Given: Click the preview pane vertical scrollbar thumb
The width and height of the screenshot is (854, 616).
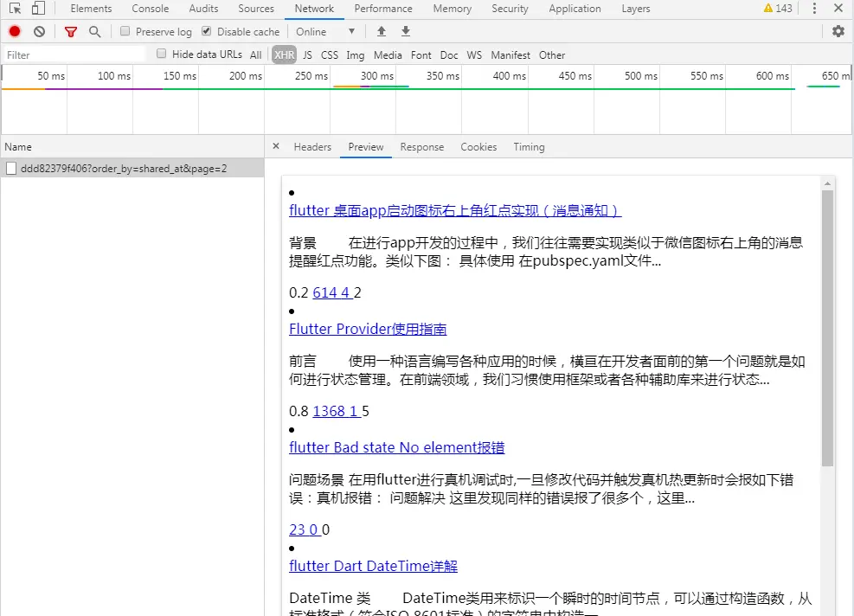Looking at the screenshot, I should coord(827,328).
